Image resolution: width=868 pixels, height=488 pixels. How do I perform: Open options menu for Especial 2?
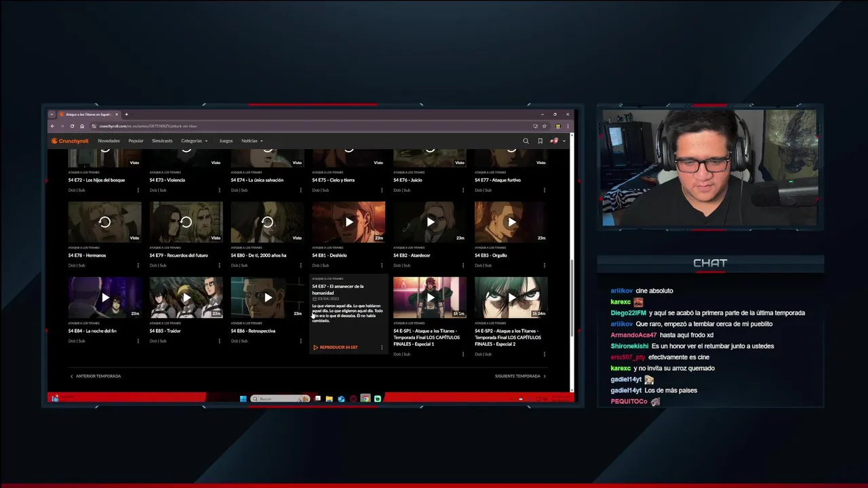point(545,354)
